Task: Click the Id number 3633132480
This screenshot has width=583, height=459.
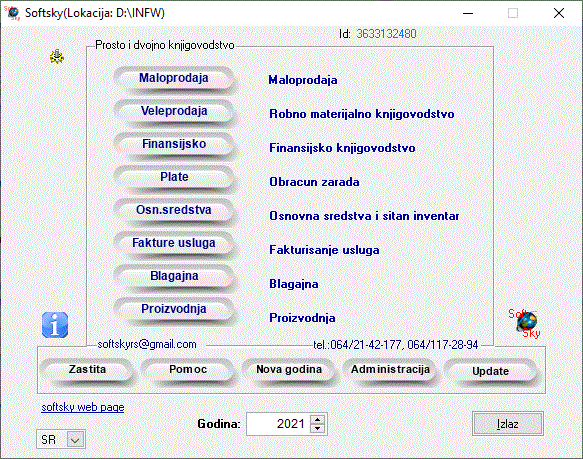Action: pos(386,34)
